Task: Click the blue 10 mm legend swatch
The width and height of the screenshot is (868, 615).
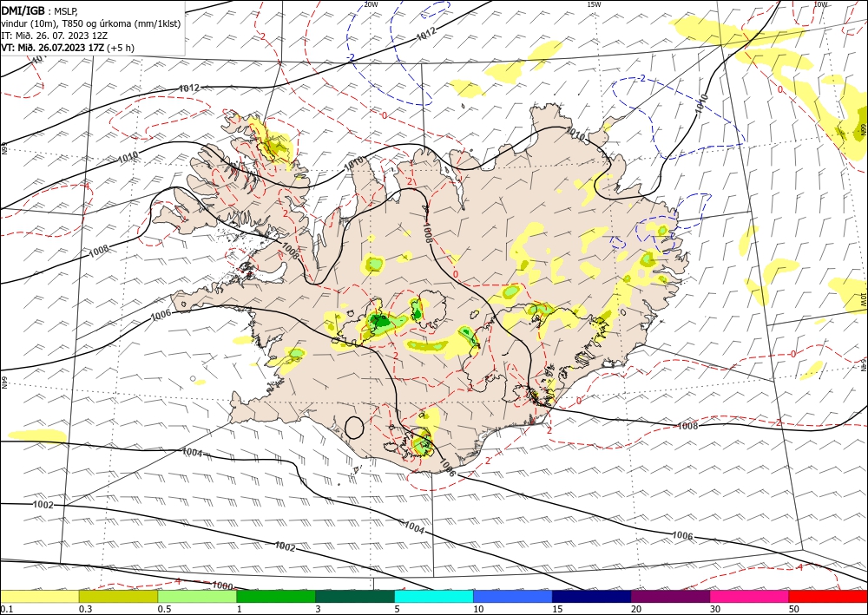Action: (513, 596)
